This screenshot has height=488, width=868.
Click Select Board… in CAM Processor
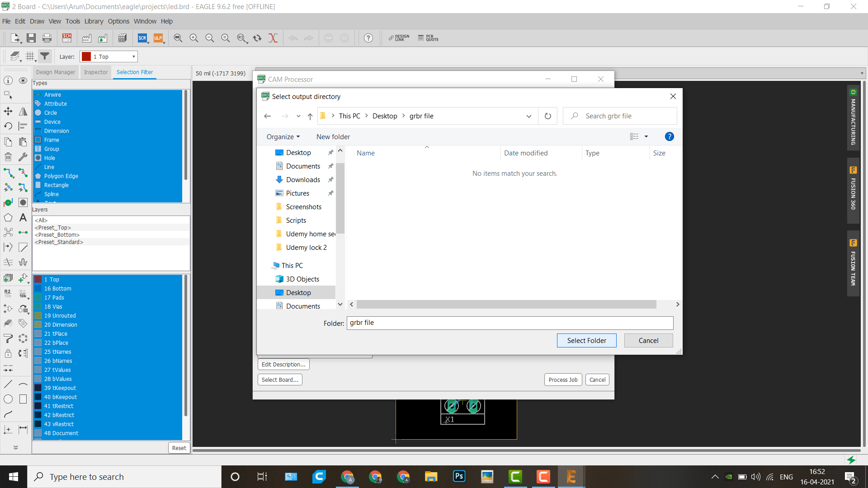[280, 380]
